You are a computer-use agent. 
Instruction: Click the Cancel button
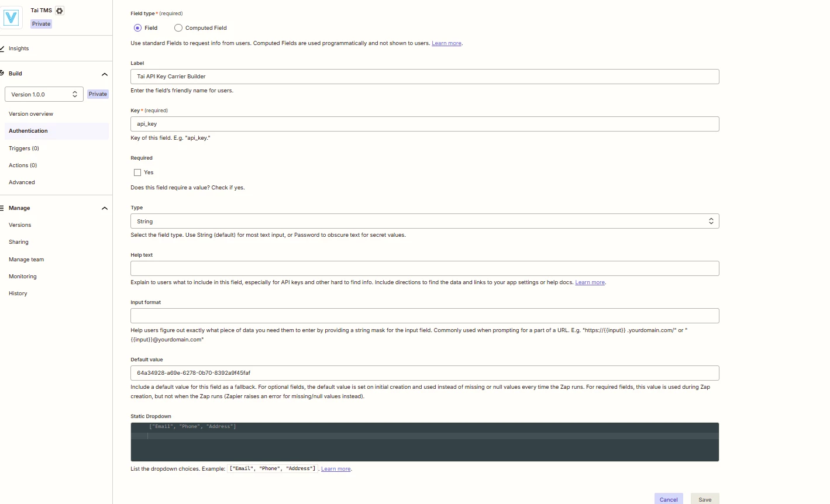point(669,499)
